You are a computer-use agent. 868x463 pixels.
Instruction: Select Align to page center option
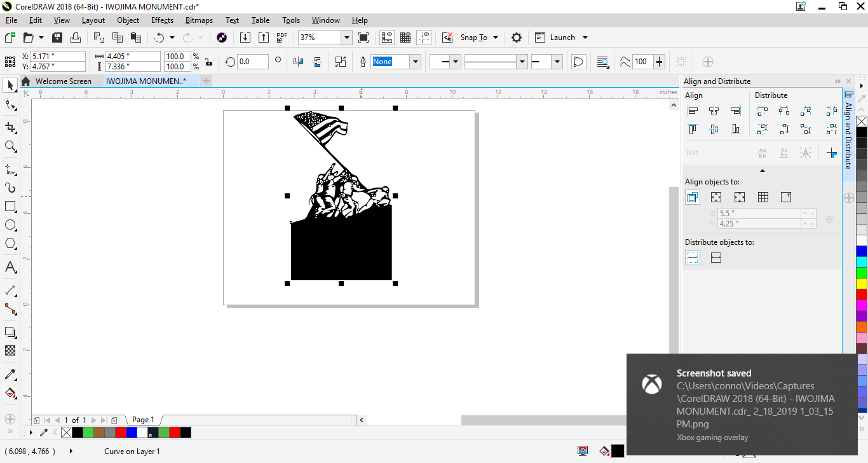[740, 197]
